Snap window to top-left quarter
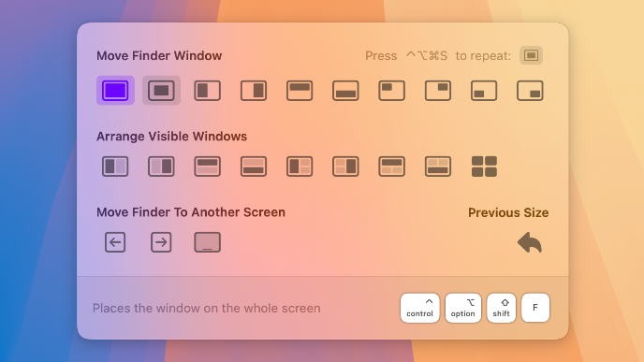 [391, 91]
